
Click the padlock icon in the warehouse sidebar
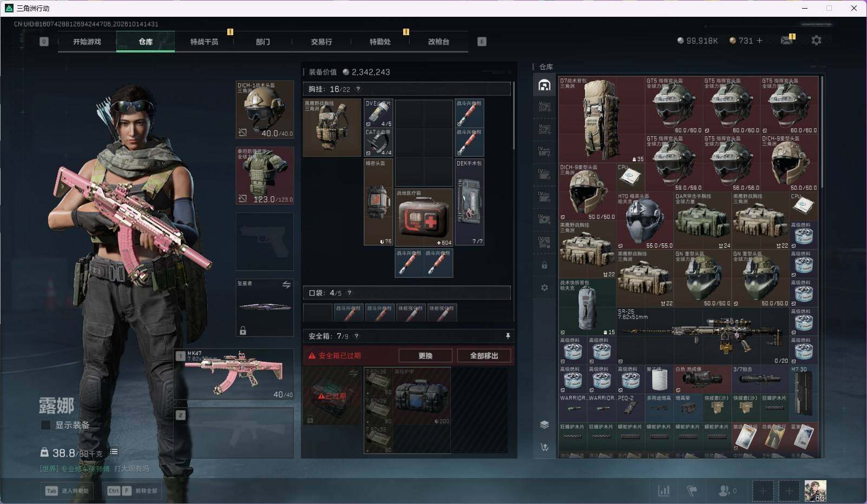pyautogui.click(x=544, y=266)
